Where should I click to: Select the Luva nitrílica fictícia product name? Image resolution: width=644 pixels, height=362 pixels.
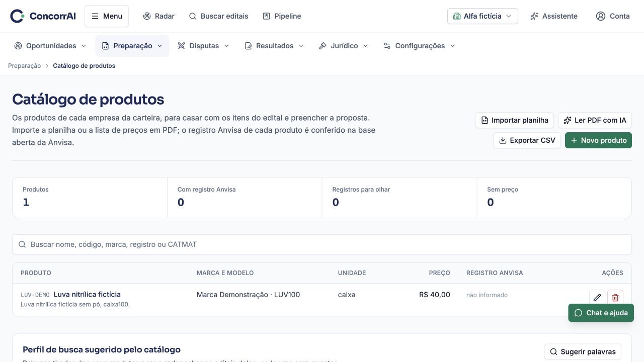click(87, 295)
